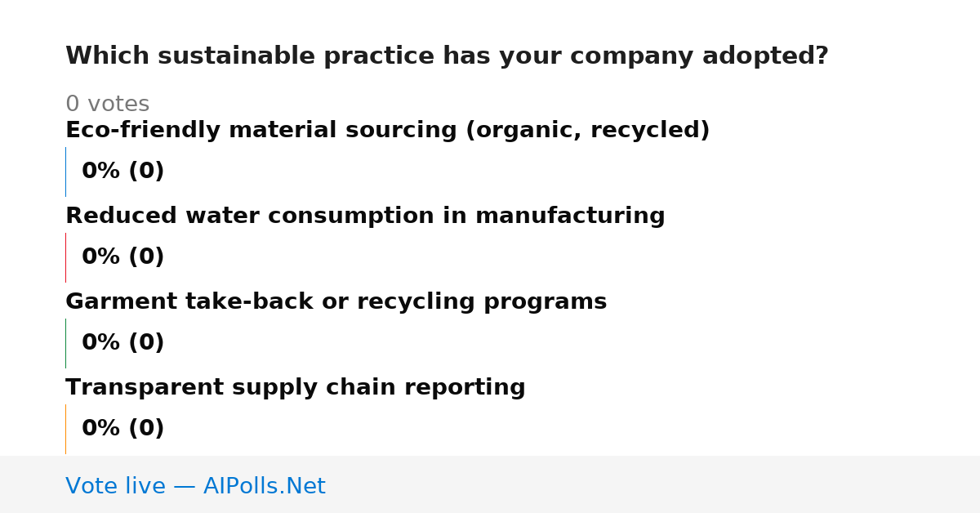This screenshot has width=980, height=513.
Task: Choose Garment take-back or recycling programs option
Action: coord(336,302)
